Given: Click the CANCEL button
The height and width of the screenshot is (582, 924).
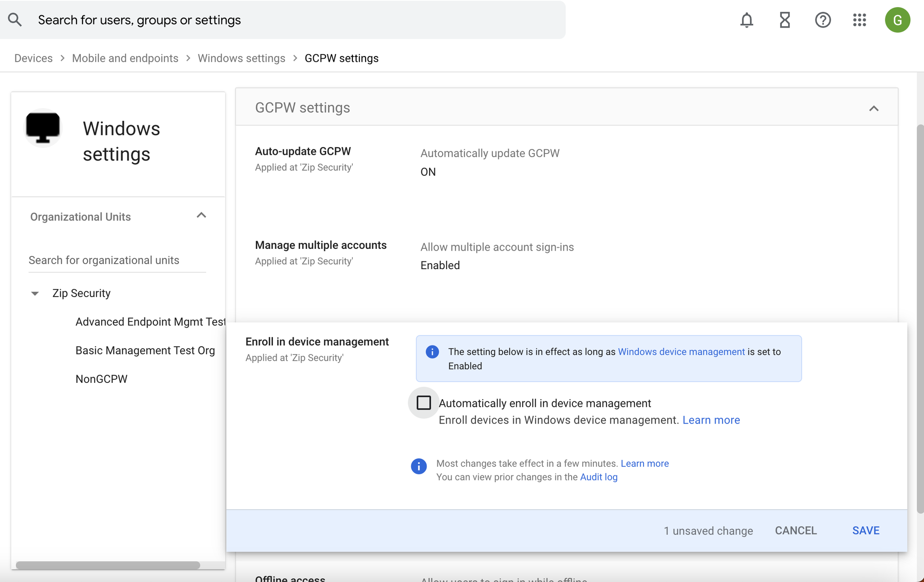Looking at the screenshot, I should [x=795, y=531].
